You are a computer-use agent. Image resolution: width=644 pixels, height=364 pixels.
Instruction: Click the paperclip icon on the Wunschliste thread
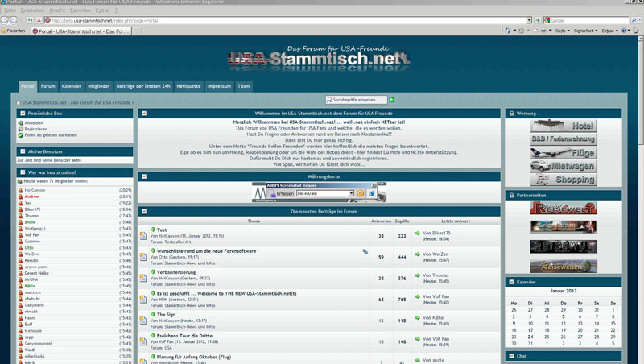tap(365, 251)
